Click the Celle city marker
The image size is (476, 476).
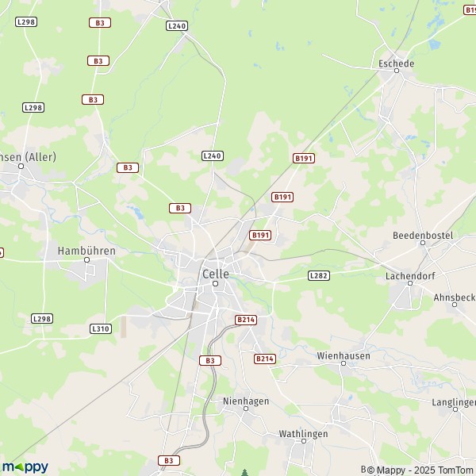(x=215, y=283)
